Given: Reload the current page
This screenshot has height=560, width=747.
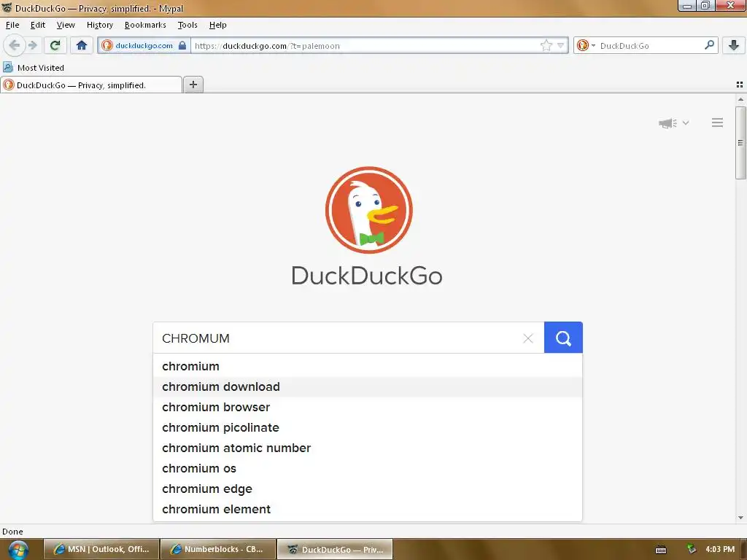Looking at the screenshot, I should point(55,45).
